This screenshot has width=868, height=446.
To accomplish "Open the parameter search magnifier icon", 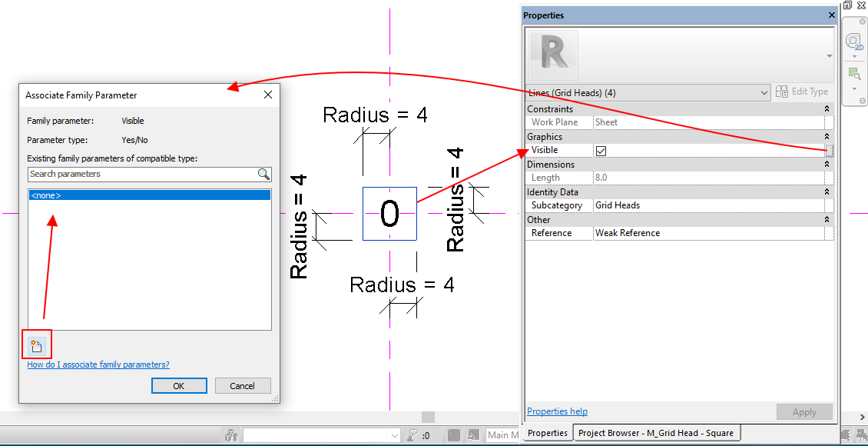I will point(264,175).
